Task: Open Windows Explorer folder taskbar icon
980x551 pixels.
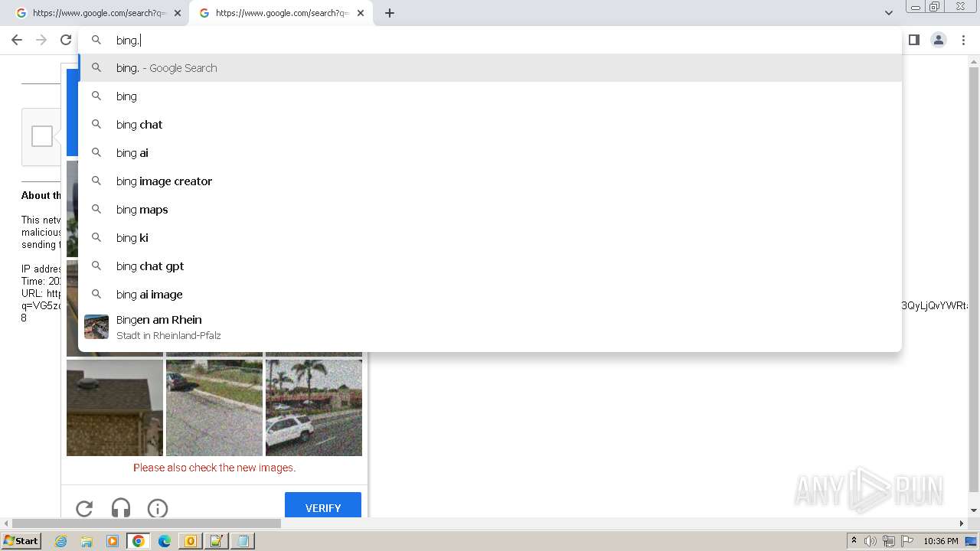Action: [87, 541]
